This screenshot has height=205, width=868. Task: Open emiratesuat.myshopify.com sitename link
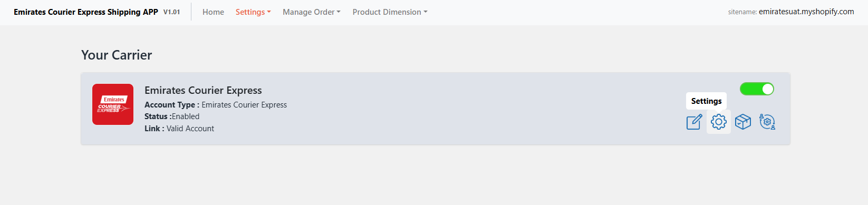(806, 12)
